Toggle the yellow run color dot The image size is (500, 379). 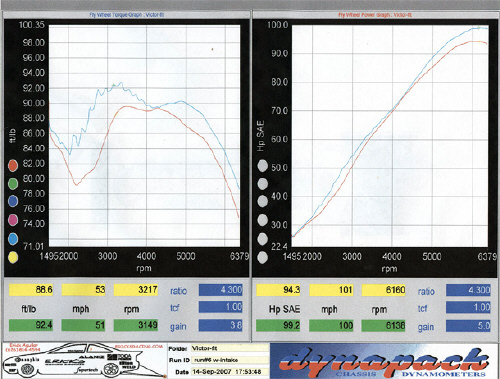(13, 257)
